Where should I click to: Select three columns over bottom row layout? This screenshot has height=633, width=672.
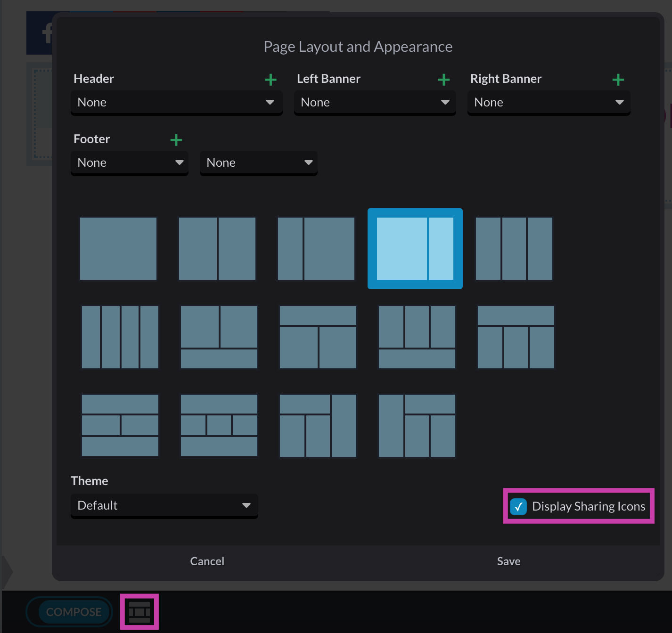417,337
